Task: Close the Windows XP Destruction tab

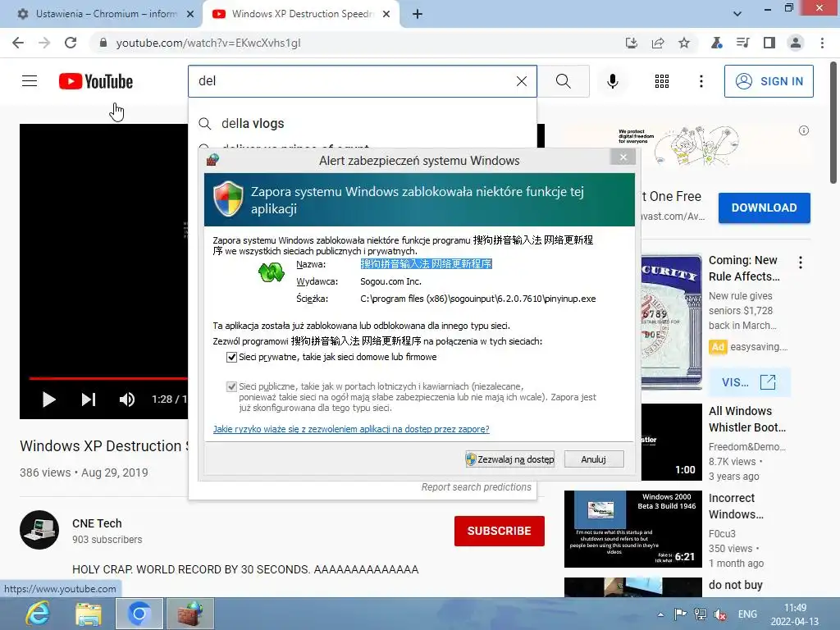Action: tap(386, 14)
